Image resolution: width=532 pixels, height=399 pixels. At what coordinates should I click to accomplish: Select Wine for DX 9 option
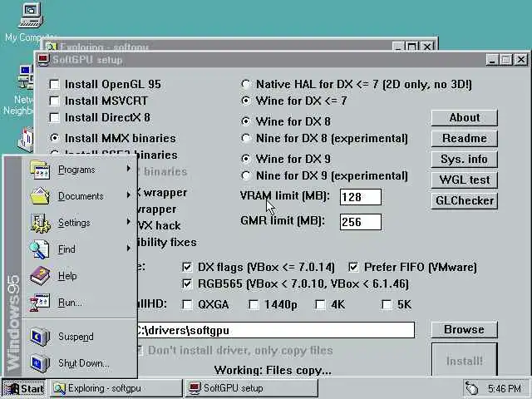(246, 159)
